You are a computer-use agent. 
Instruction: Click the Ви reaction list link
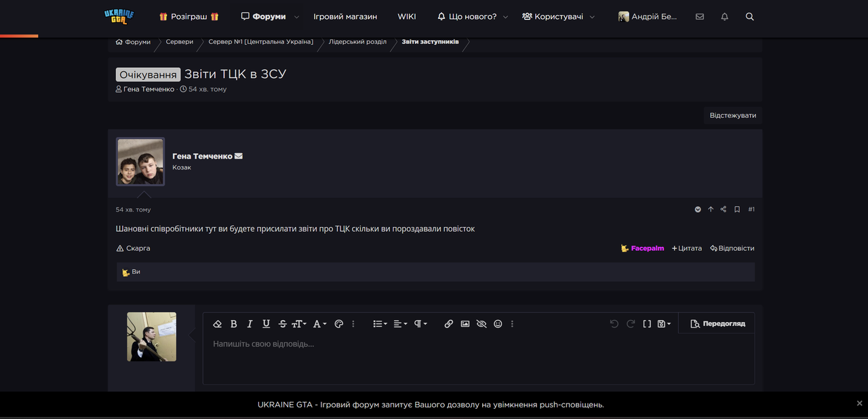click(136, 272)
